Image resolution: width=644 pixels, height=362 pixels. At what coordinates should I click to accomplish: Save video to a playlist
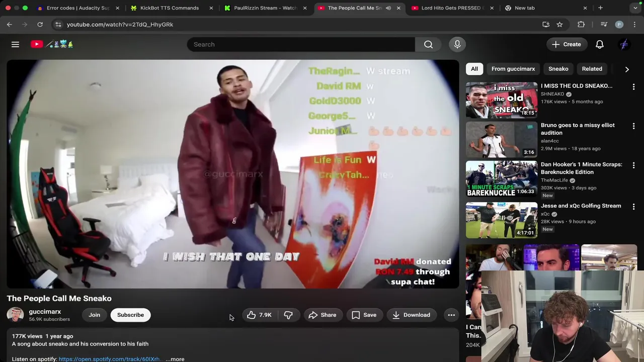(x=364, y=315)
